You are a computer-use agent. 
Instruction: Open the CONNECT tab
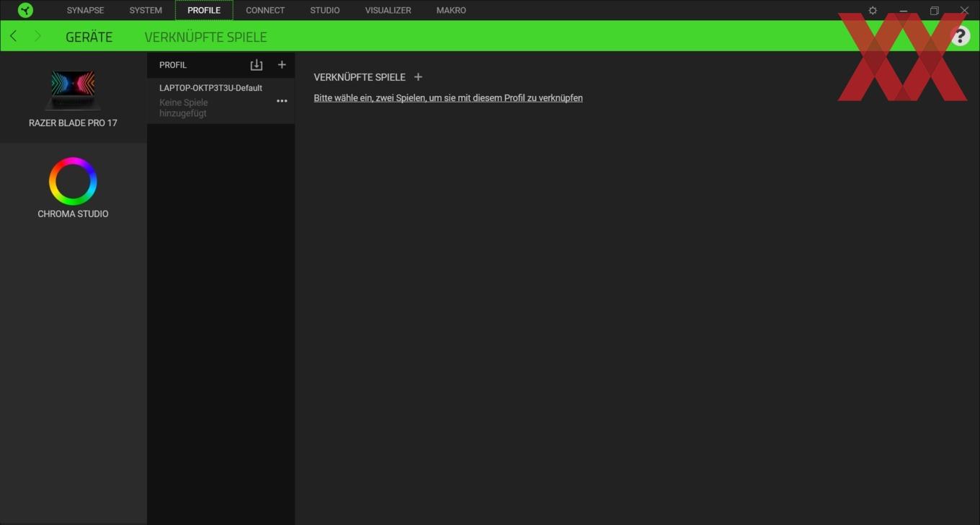coord(265,10)
